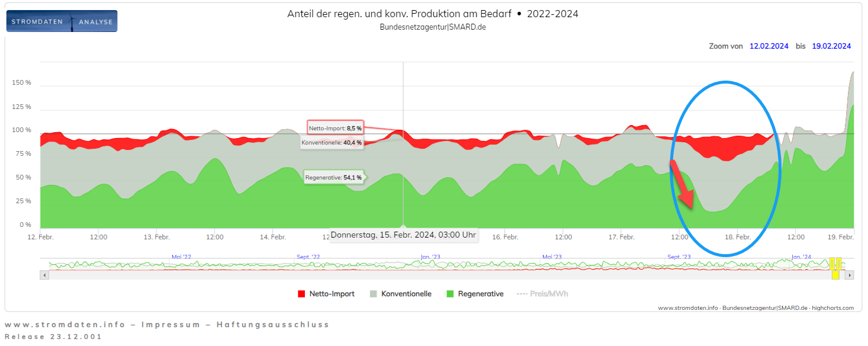Click the left yellow navigator range handle
Screen dimensions: 868x346
831,263
